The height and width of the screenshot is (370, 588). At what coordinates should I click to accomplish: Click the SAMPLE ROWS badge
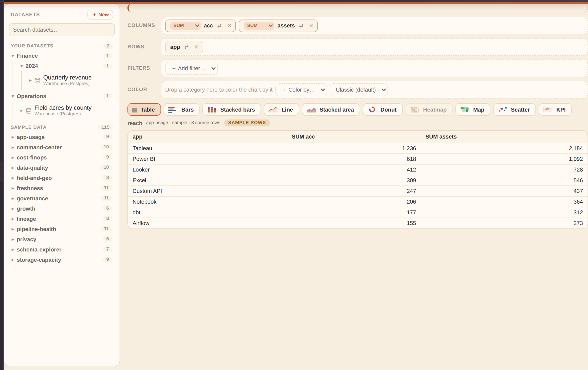click(247, 123)
